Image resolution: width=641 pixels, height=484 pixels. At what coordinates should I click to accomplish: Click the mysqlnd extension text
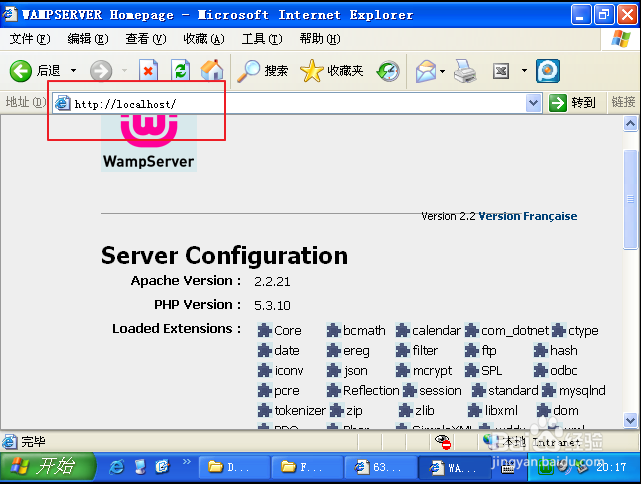coord(582,391)
